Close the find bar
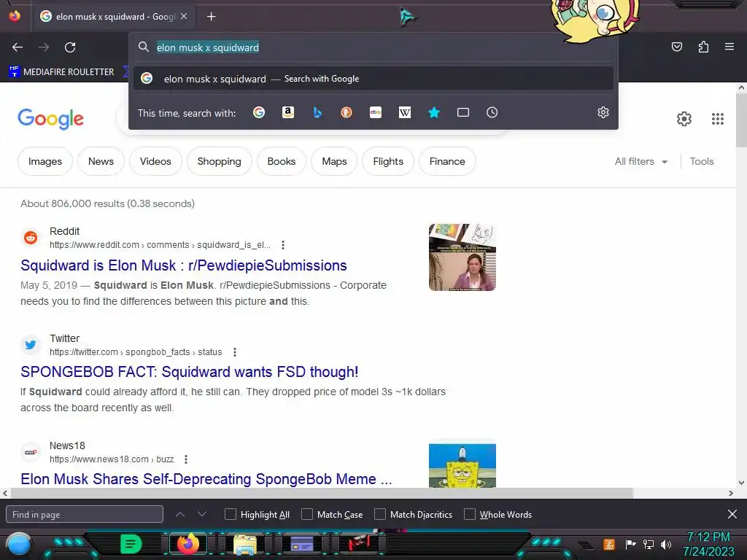 (x=732, y=514)
